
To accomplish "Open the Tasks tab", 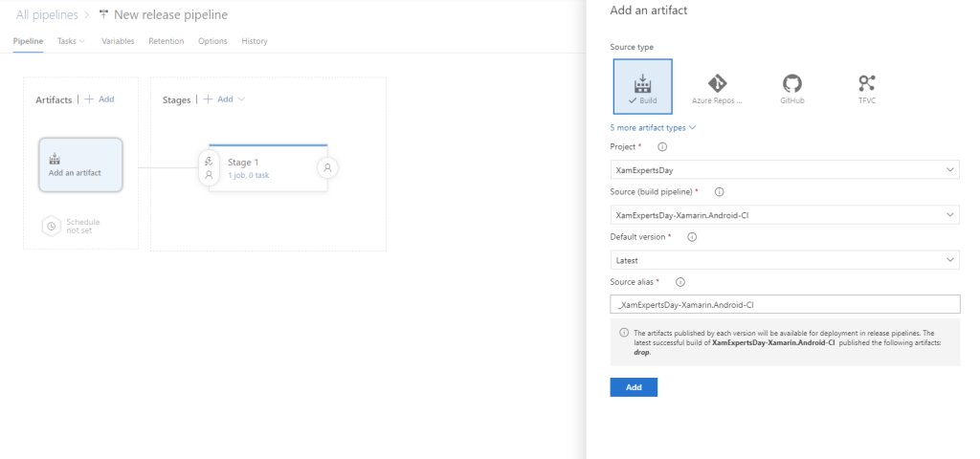I will 67,41.
